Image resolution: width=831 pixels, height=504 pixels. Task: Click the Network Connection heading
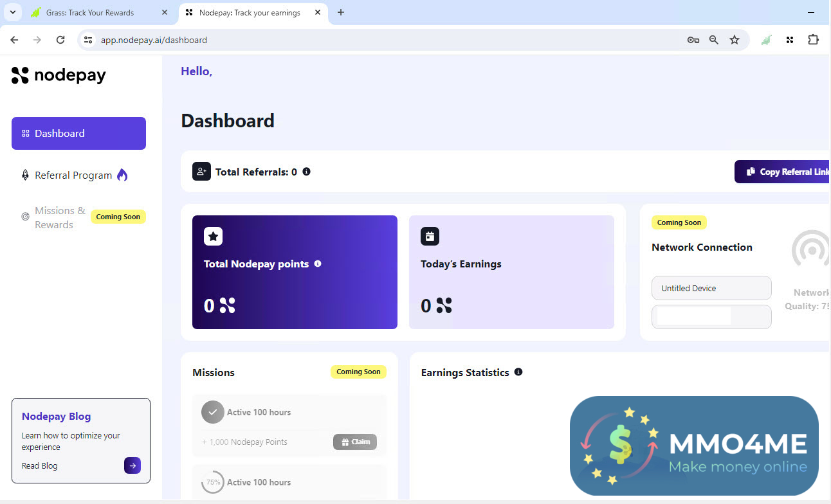coord(702,248)
